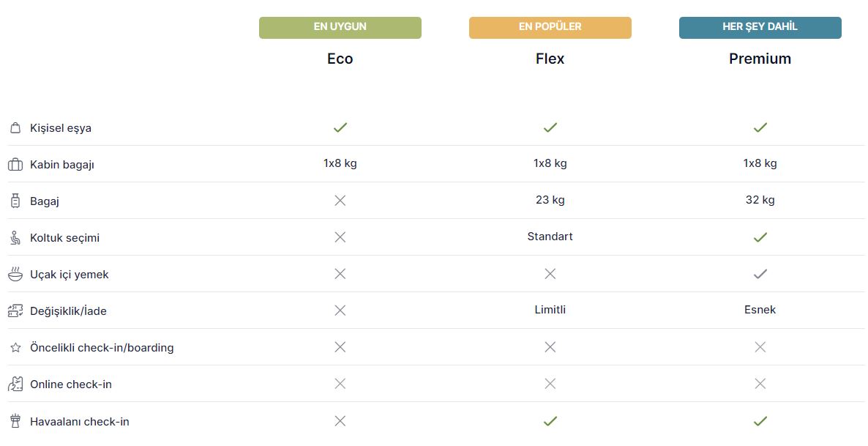
Task: Click the Kabin bagajı suitcase icon
Action: coord(15,165)
